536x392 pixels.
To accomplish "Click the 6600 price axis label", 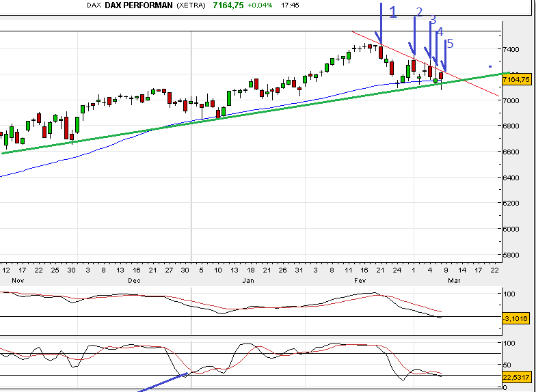I will 511,152.
